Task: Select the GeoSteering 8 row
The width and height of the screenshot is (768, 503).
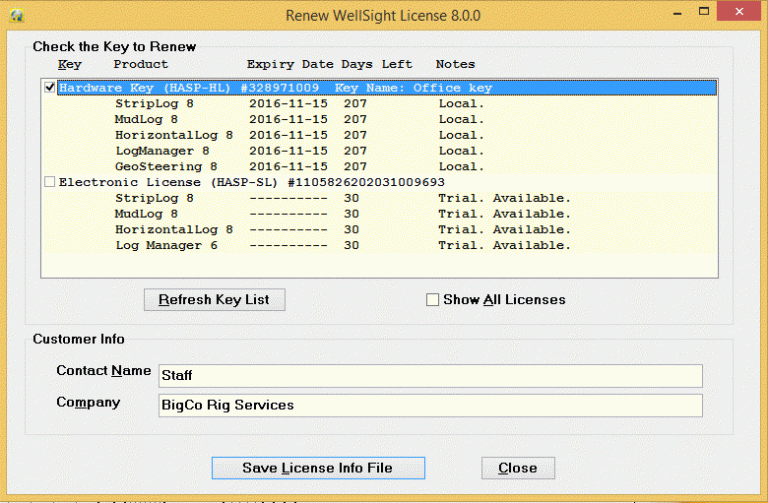Action: click(300, 167)
